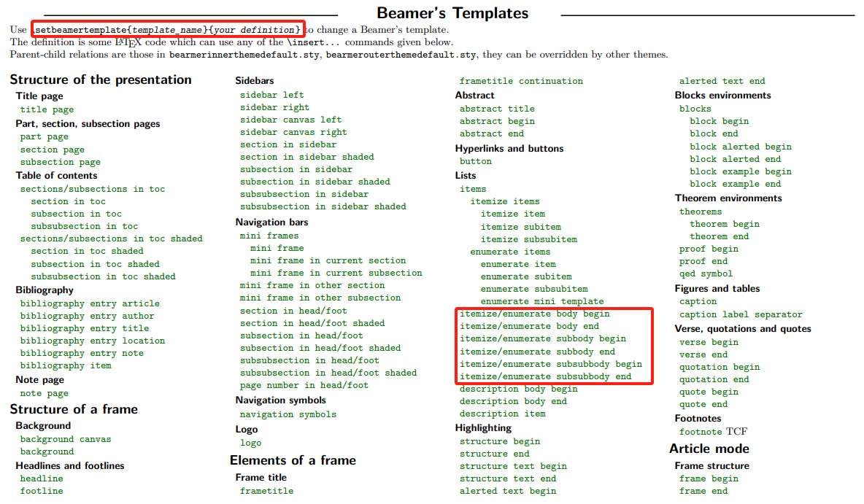
Task: Click 'mini frame in other subsection'
Action: click(320, 298)
